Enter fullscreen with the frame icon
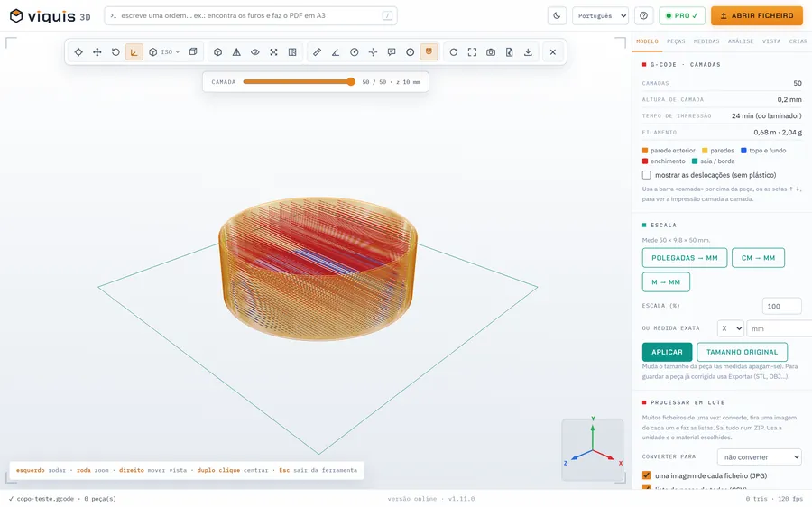This screenshot has height=507, width=812. pyautogui.click(x=472, y=52)
